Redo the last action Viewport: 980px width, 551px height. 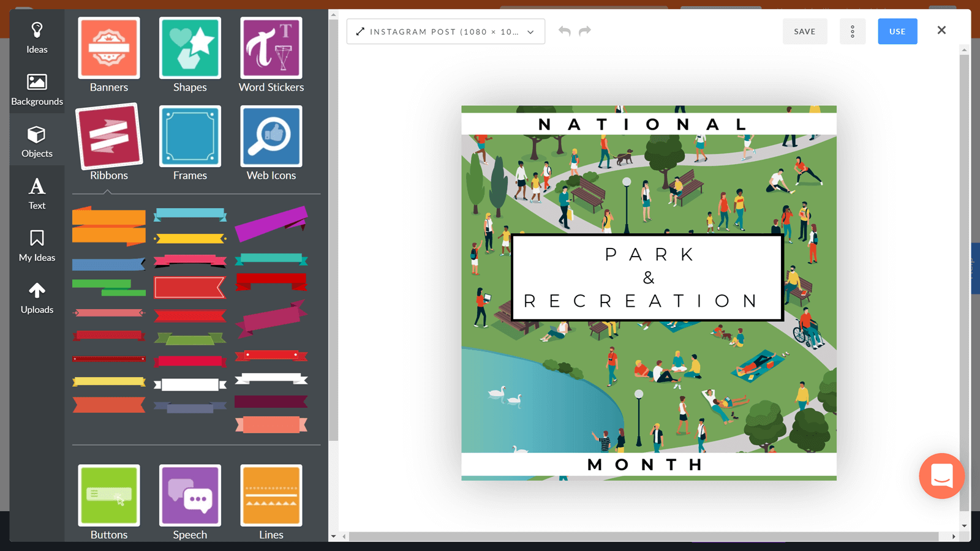pyautogui.click(x=585, y=31)
